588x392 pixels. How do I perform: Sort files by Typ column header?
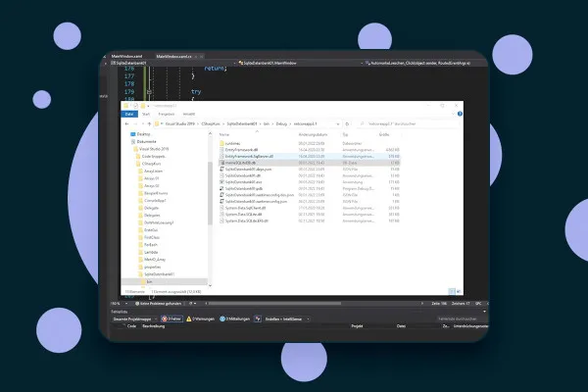[345, 134]
